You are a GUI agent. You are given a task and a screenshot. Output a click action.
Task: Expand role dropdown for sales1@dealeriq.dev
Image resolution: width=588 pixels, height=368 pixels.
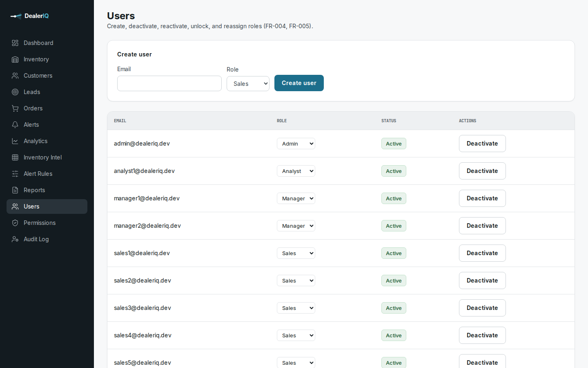pyautogui.click(x=296, y=253)
